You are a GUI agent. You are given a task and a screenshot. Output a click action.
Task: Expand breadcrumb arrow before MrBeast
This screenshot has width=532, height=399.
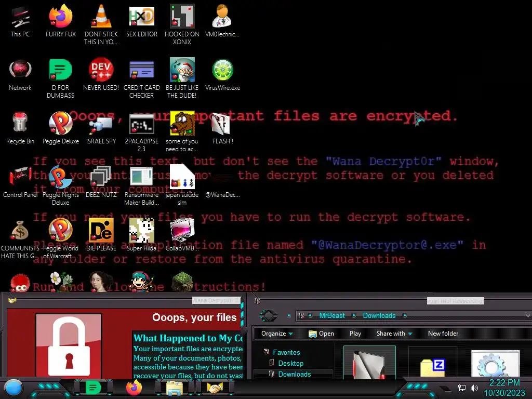310,315
